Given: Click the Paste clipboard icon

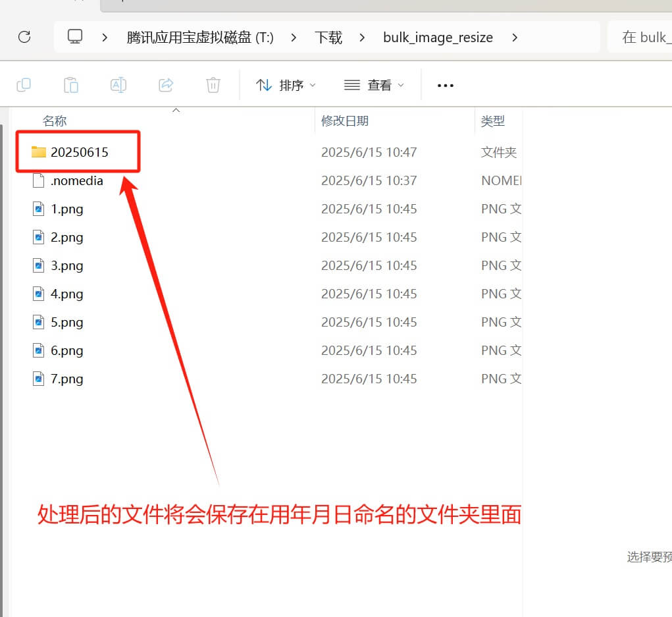Looking at the screenshot, I should coord(71,85).
